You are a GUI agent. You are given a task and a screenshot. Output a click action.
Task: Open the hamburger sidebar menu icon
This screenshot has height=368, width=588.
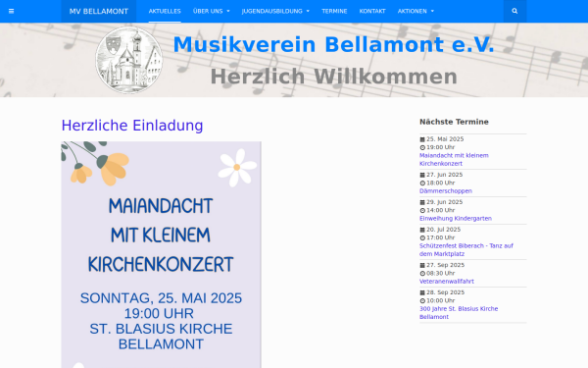tap(11, 11)
